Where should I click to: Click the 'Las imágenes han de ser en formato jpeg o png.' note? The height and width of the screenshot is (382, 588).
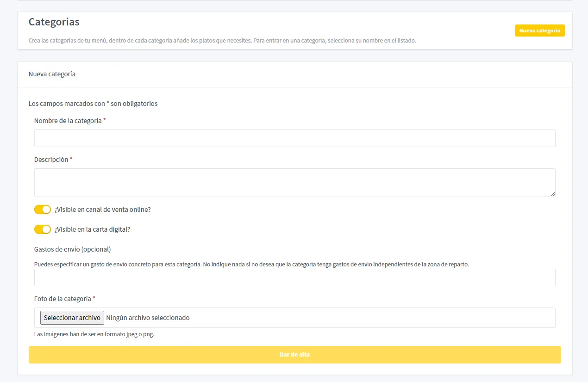click(x=94, y=334)
